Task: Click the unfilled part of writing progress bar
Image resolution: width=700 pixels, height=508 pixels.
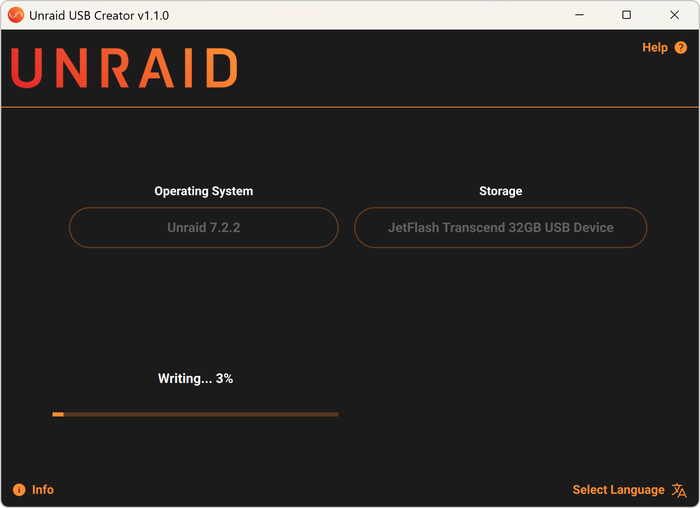Action: tap(200, 414)
